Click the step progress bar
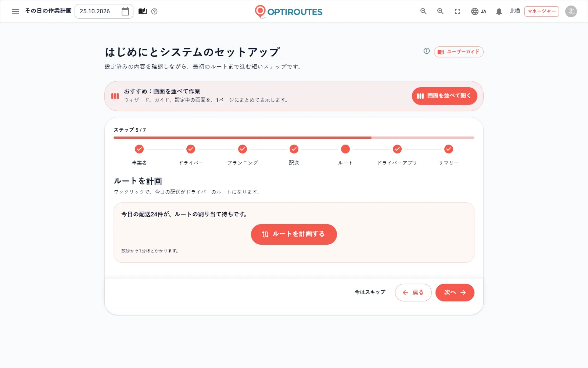 click(x=294, y=138)
